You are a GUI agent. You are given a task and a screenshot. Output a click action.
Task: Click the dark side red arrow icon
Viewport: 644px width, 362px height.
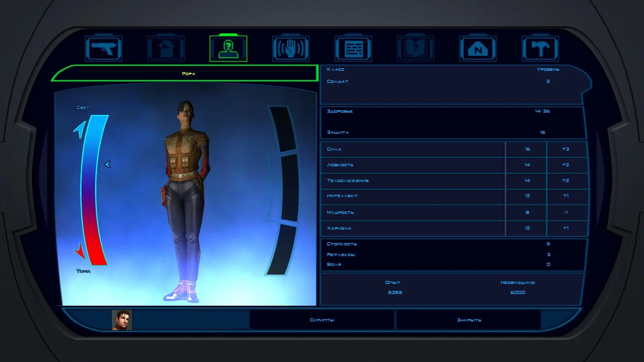(80, 250)
